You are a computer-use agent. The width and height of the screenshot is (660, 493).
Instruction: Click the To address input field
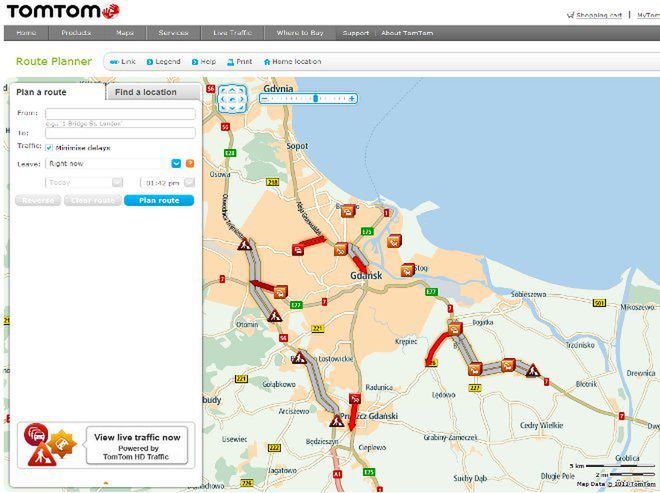120,133
